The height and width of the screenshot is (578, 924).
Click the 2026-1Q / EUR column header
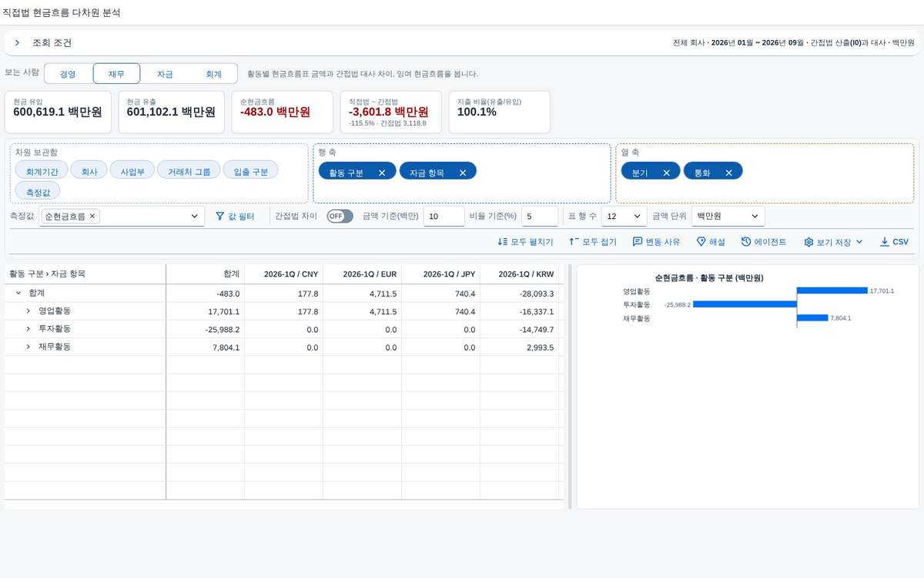(x=362, y=274)
